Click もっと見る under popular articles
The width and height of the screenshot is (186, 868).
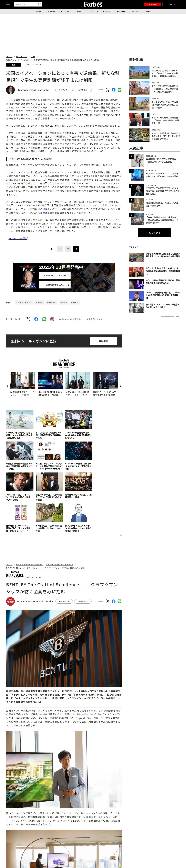tap(154, 232)
